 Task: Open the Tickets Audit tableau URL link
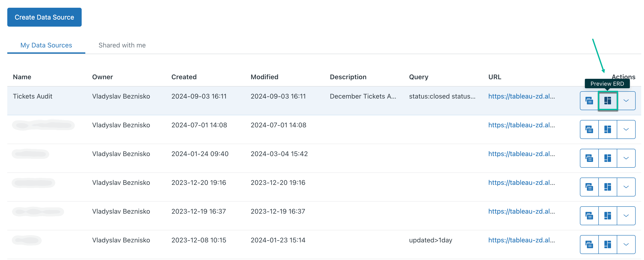[x=522, y=96]
